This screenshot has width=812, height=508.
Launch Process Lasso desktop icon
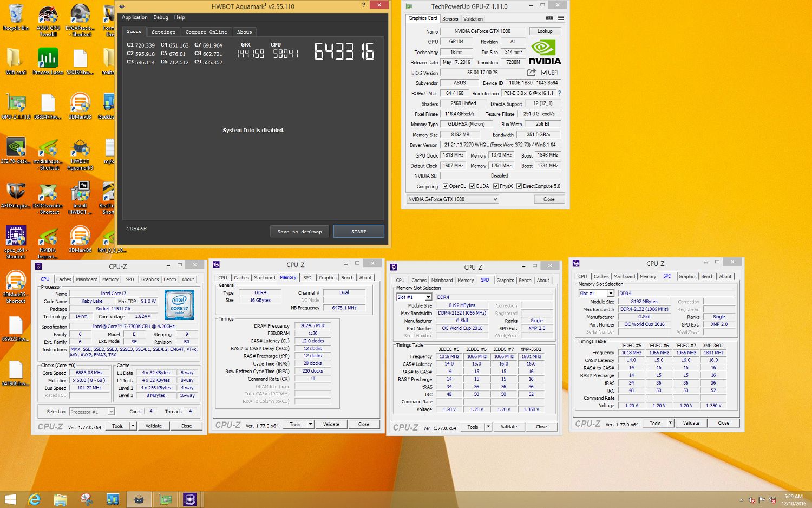pyautogui.click(x=48, y=61)
